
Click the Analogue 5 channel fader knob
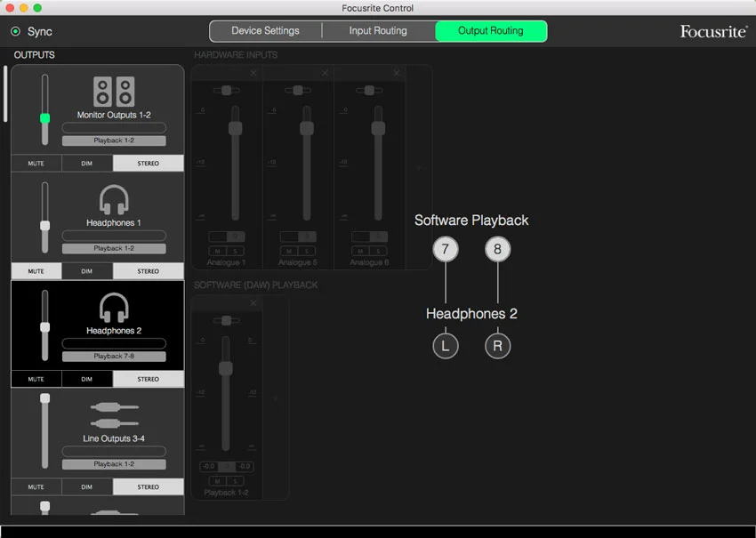[x=307, y=128]
